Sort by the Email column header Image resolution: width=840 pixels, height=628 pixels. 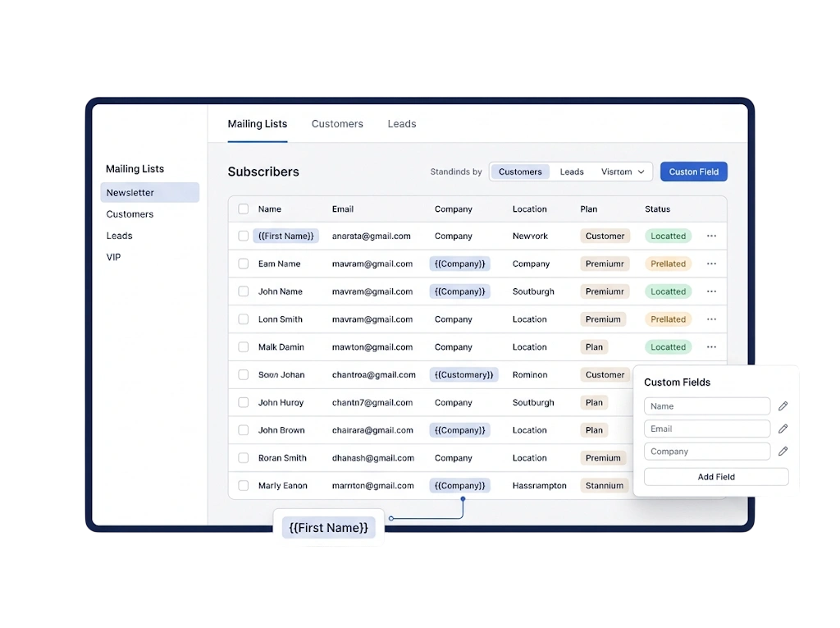tap(342, 209)
